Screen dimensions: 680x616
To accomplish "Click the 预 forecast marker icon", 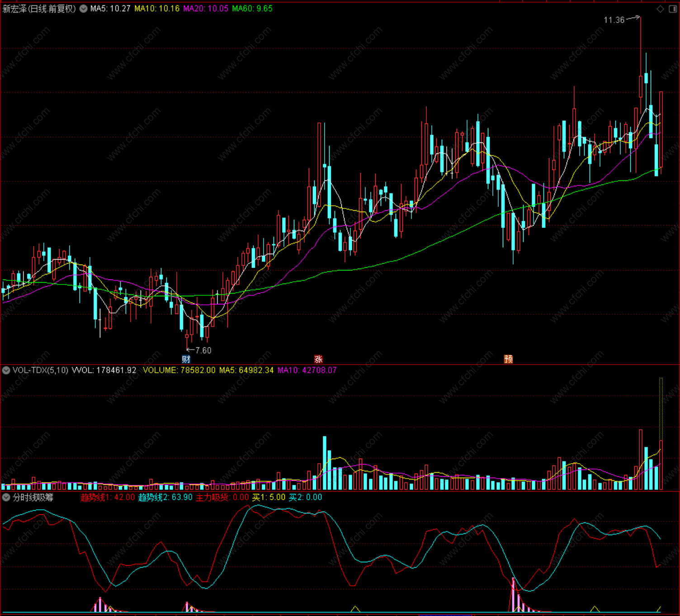I will 509,359.
